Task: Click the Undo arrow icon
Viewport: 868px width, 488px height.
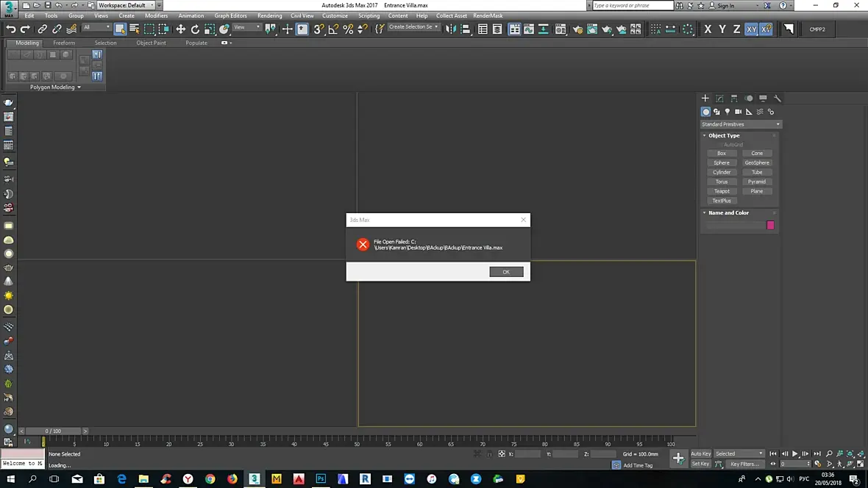Action: coord(10,29)
